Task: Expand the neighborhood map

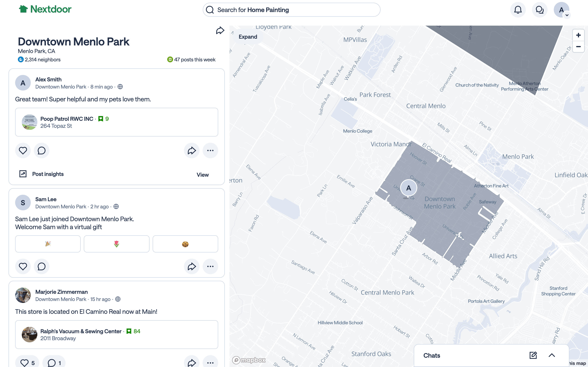Action: 248,37
